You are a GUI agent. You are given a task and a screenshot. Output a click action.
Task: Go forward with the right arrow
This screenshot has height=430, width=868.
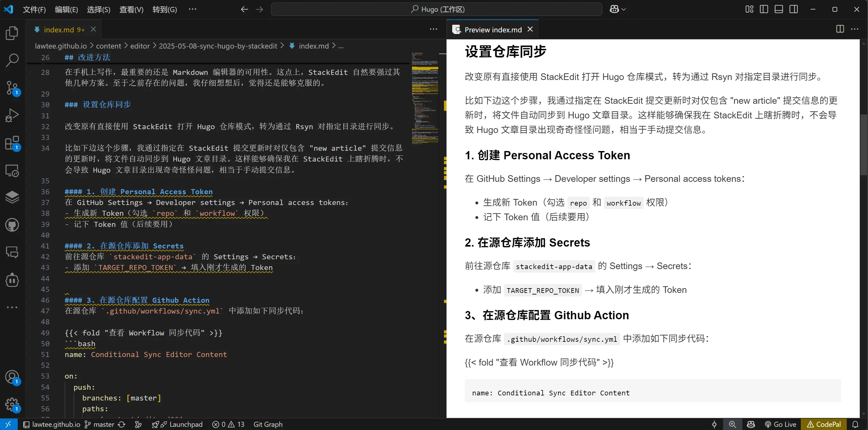259,10
